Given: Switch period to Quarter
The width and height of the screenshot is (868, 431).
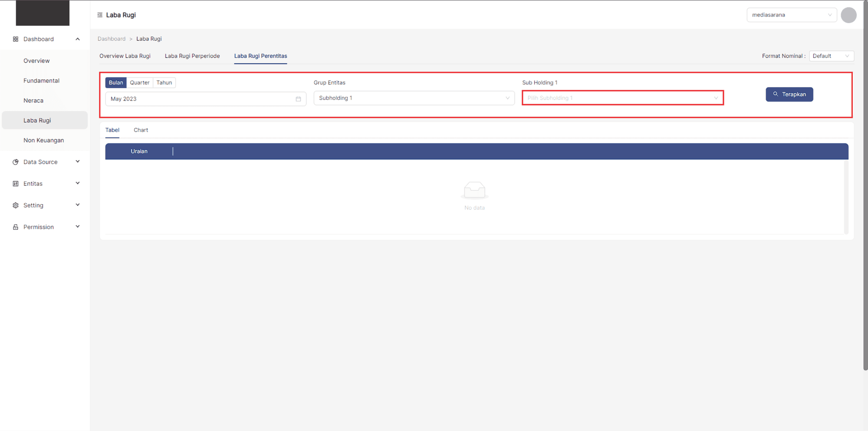Looking at the screenshot, I should tap(139, 82).
